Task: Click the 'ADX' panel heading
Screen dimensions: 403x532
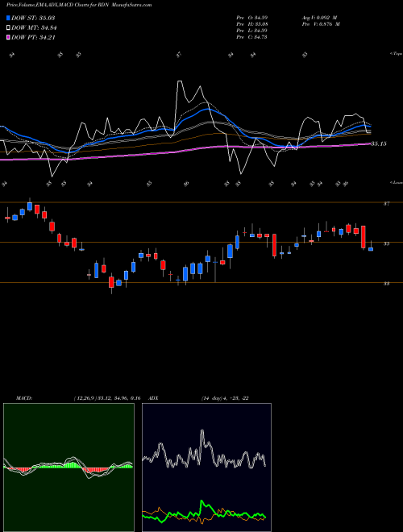Action: (x=154, y=398)
